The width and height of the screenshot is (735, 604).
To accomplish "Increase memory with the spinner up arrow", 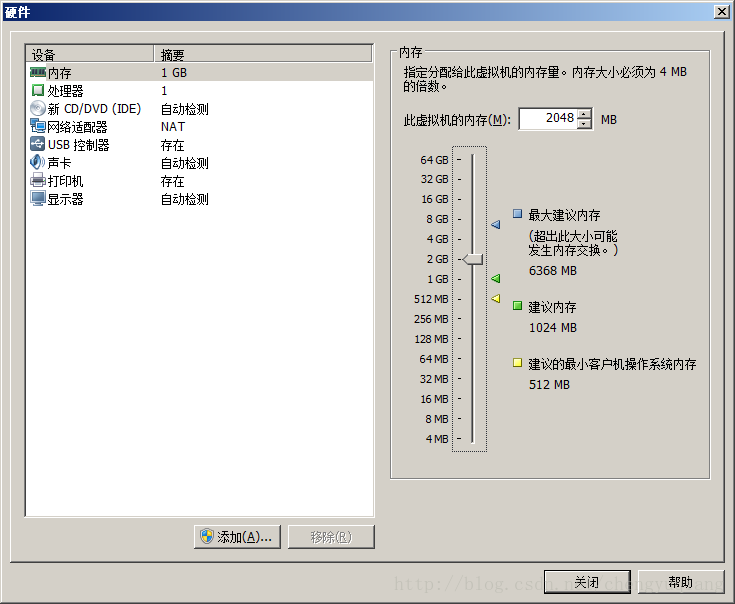I will (x=584, y=114).
